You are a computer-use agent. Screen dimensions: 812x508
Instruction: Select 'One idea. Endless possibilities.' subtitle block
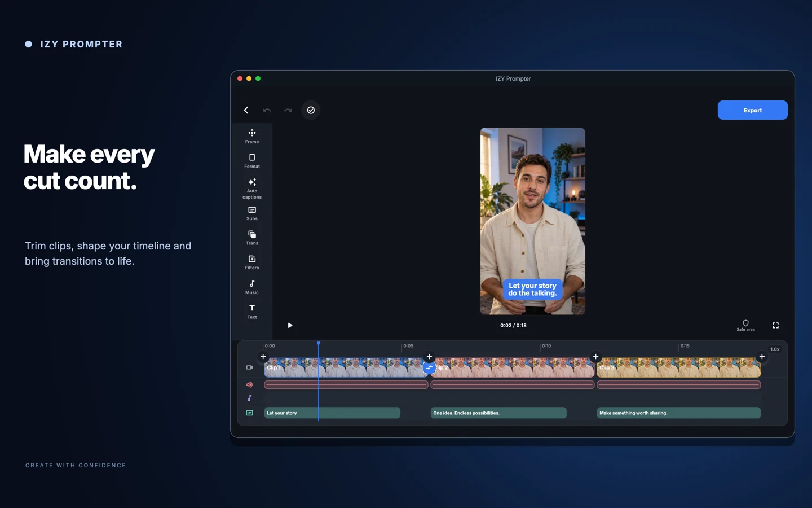click(x=498, y=413)
